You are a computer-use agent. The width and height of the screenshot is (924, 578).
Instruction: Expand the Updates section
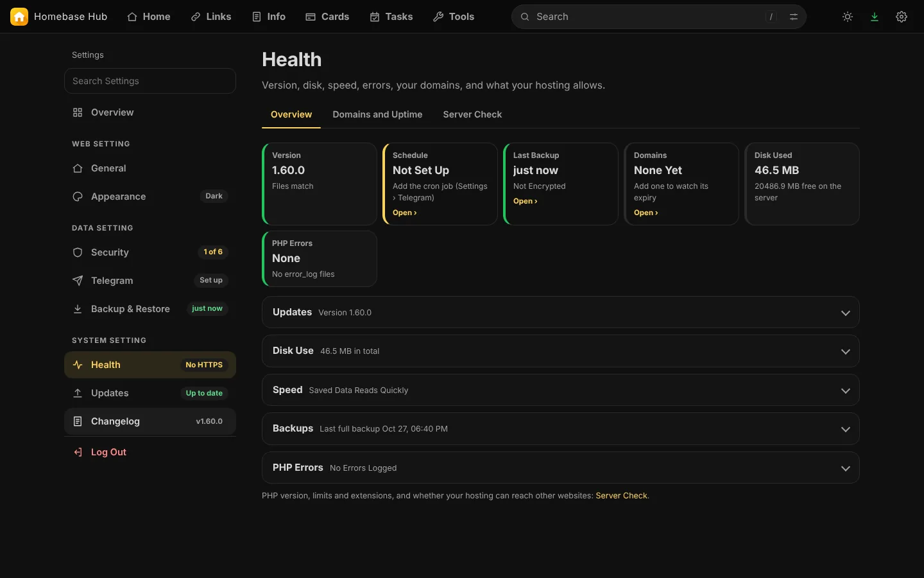[561, 313]
